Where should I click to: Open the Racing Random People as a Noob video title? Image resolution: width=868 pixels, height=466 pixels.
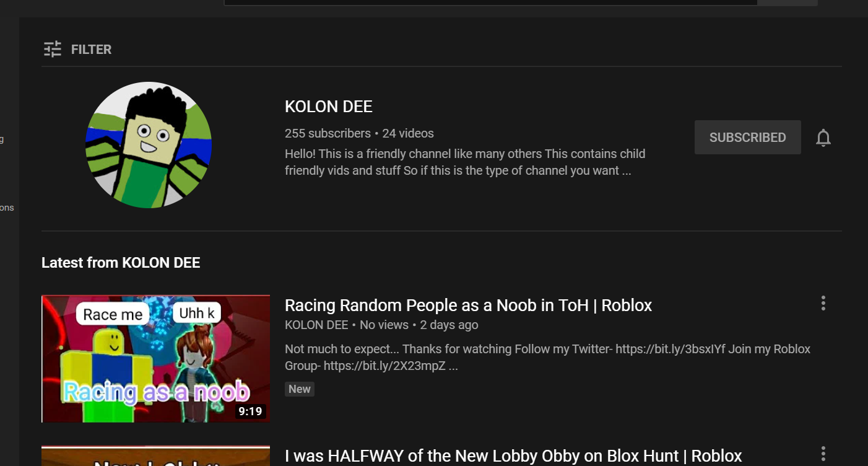tap(468, 306)
